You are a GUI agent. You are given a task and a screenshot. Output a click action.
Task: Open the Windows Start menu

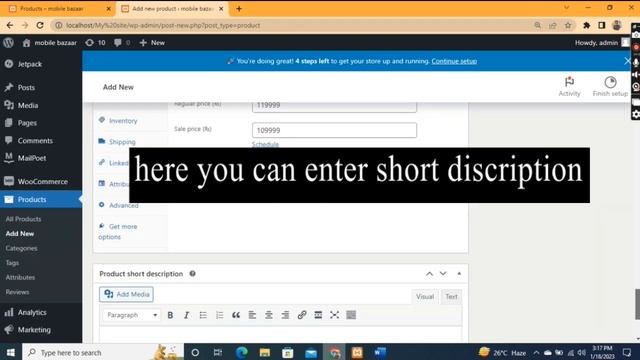click(11, 352)
